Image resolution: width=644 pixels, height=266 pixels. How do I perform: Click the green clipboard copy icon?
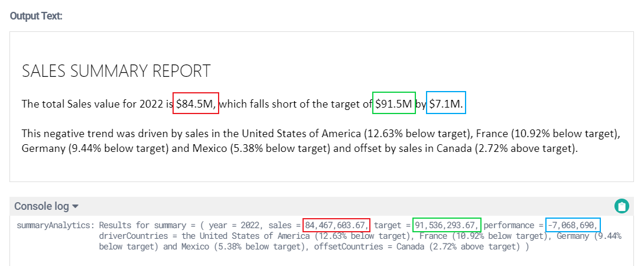click(x=621, y=206)
